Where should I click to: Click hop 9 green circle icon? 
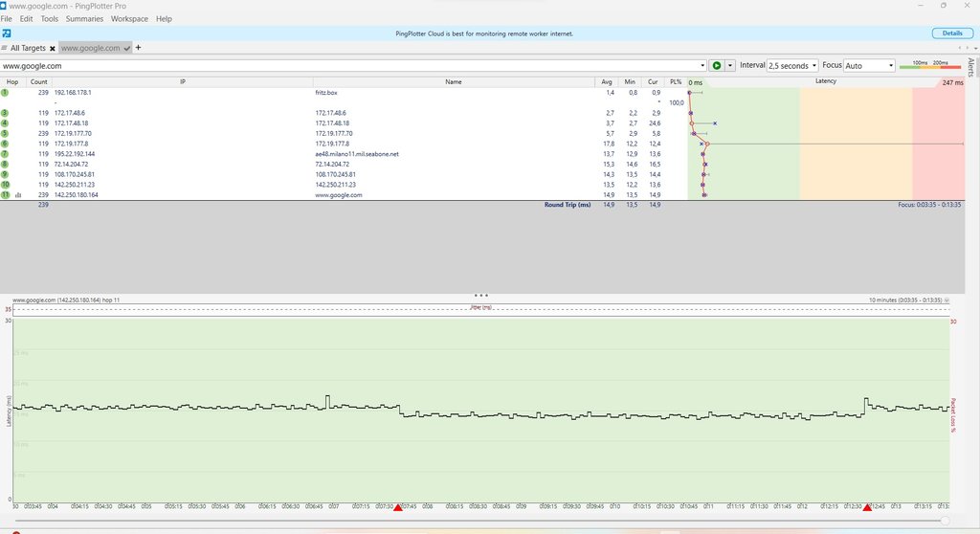[x=5, y=174]
